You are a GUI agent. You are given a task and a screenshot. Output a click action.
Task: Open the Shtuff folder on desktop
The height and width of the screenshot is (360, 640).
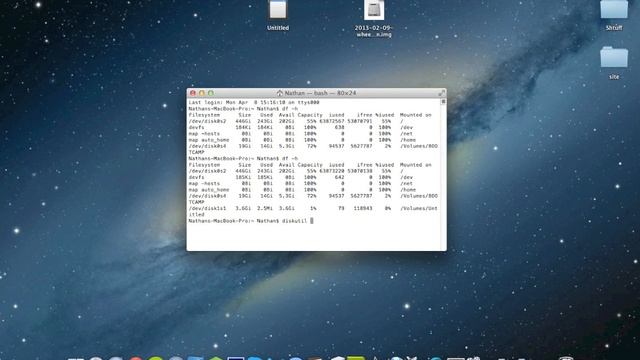coord(614,10)
